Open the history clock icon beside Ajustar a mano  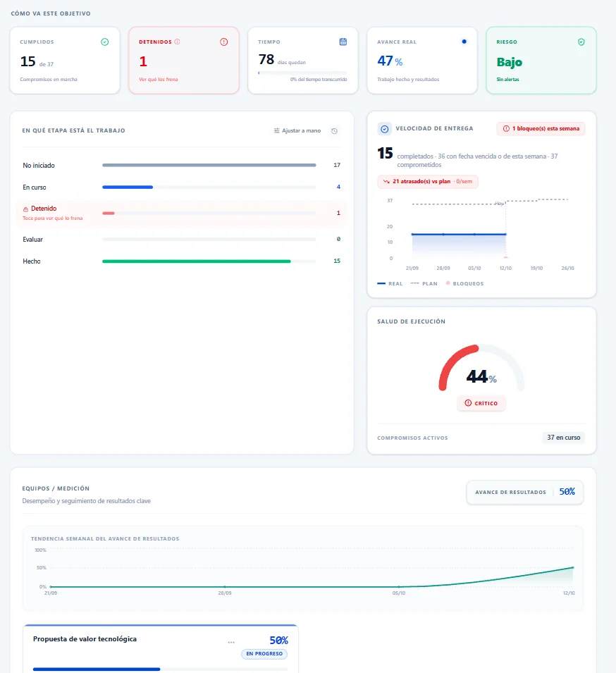pyautogui.click(x=334, y=131)
